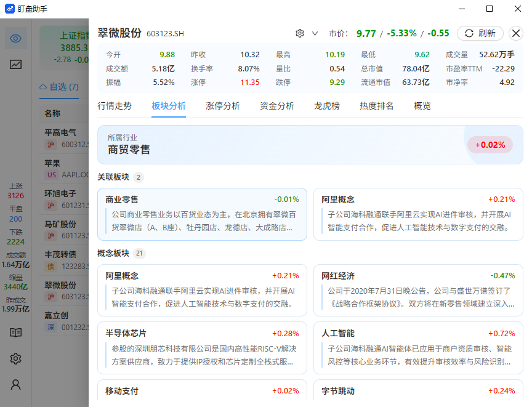Click the 上涨 3126 count
The height and width of the screenshot is (407, 532).
(x=15, y=191)
